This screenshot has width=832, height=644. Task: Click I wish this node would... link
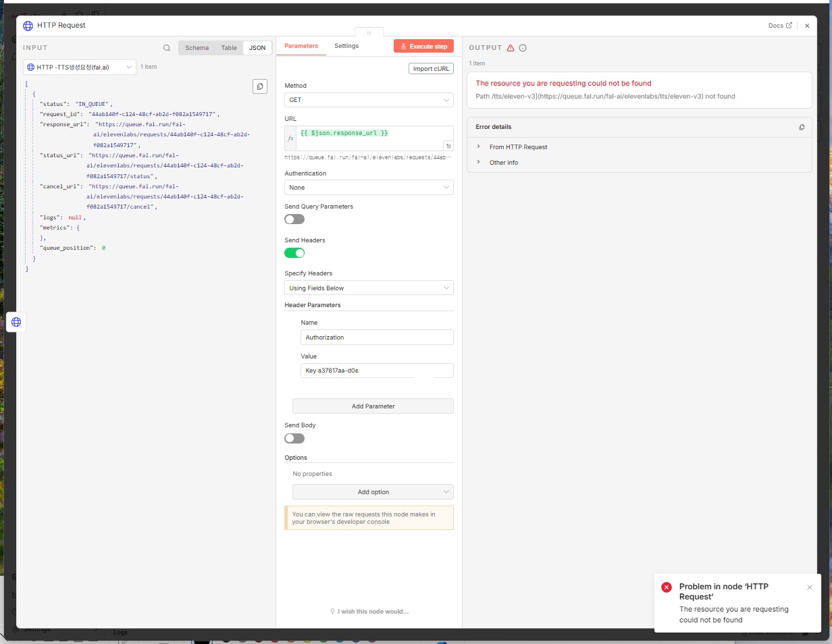[369, 612]
